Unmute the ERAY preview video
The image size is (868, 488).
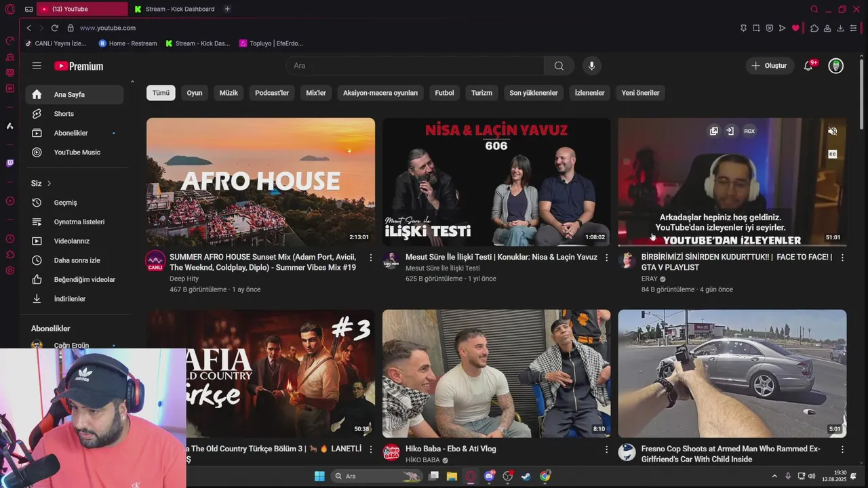pos(833,131)
